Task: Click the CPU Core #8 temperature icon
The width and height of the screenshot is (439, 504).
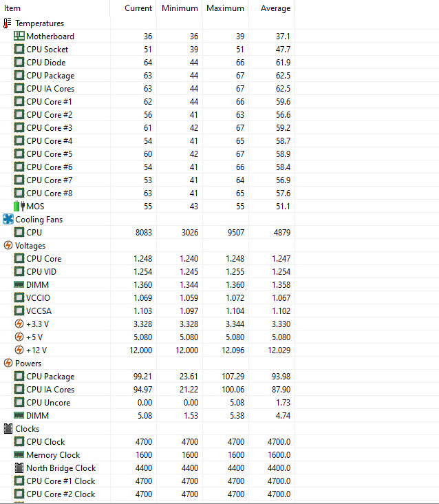Action: [19, 193]
